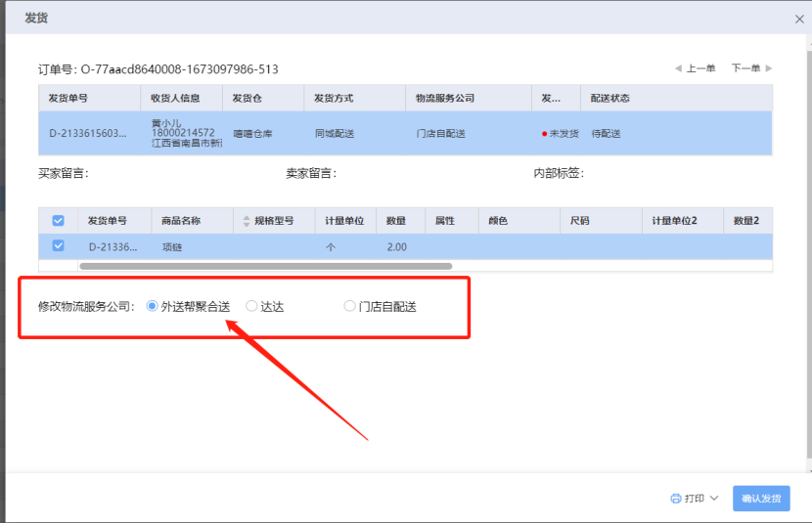This screenshot has width=812, height=523.
Task: Uncheck the 项链 product row checkbox
Action: [58, 246]
